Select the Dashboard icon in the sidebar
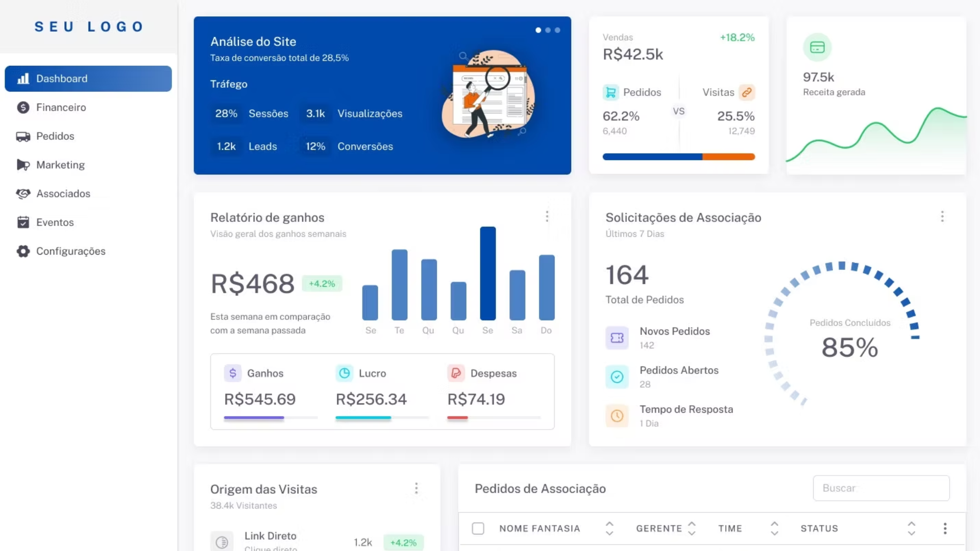 coord(23,79)
